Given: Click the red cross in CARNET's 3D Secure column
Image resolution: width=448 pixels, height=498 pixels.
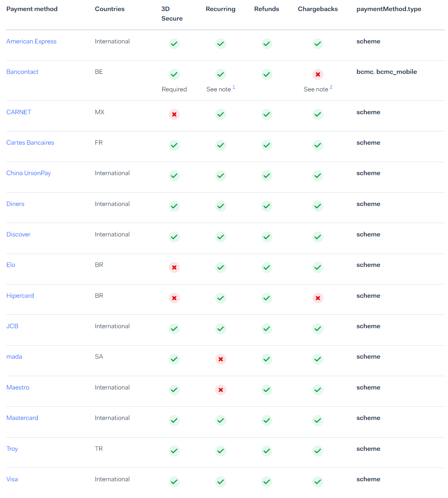Looking at the screenshot, I should coord(174,115).
